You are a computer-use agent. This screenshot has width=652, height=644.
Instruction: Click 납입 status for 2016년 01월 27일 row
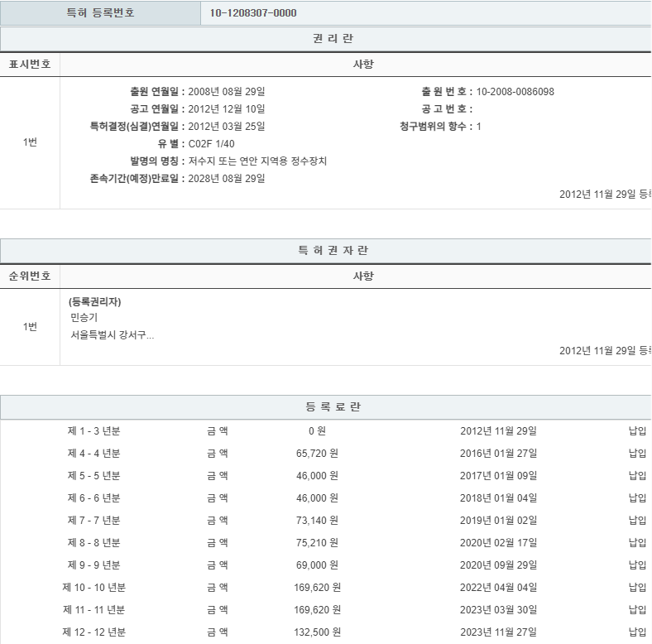pos(637,454)
